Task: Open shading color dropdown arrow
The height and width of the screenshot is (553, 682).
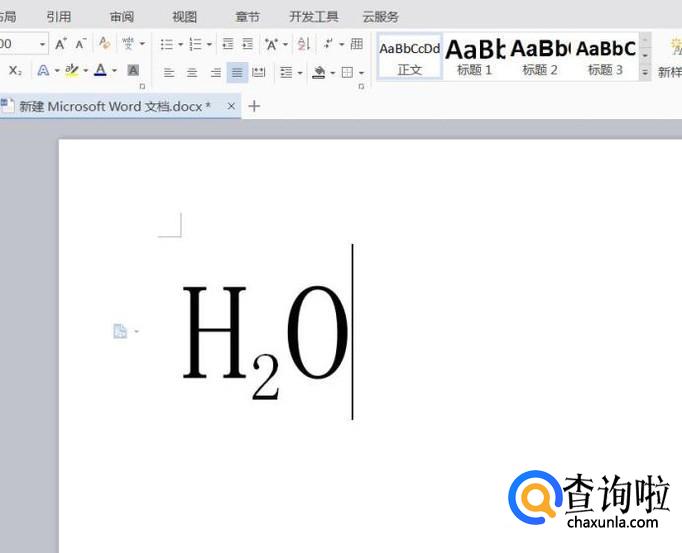Action: pos(333,73)
